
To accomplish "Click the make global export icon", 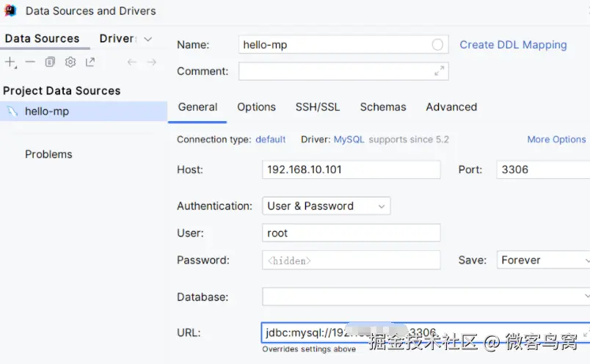I will point(90,62).
